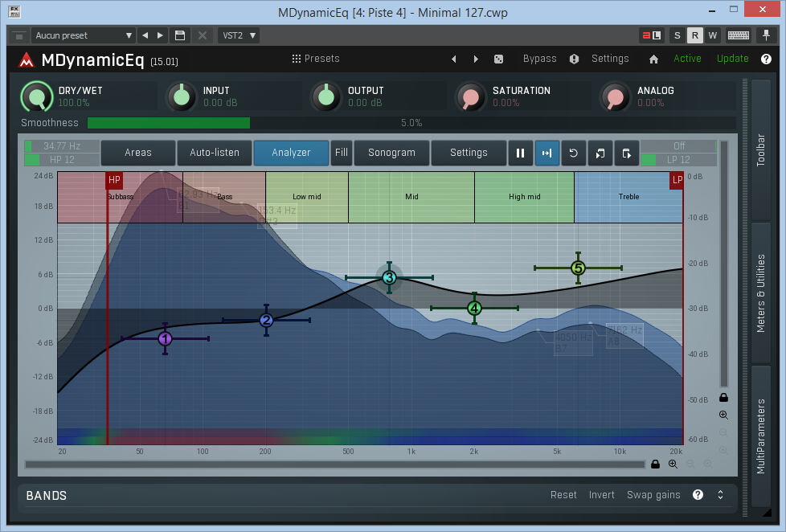Toggle the Areas display
The width and height of the screenshot is (786, 532).
(x=138, y=153)
